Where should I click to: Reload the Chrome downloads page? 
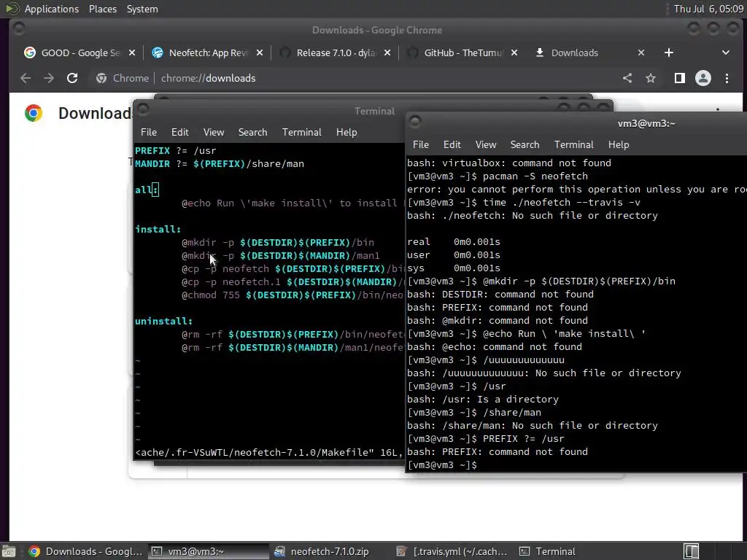(x=72, y=78)
